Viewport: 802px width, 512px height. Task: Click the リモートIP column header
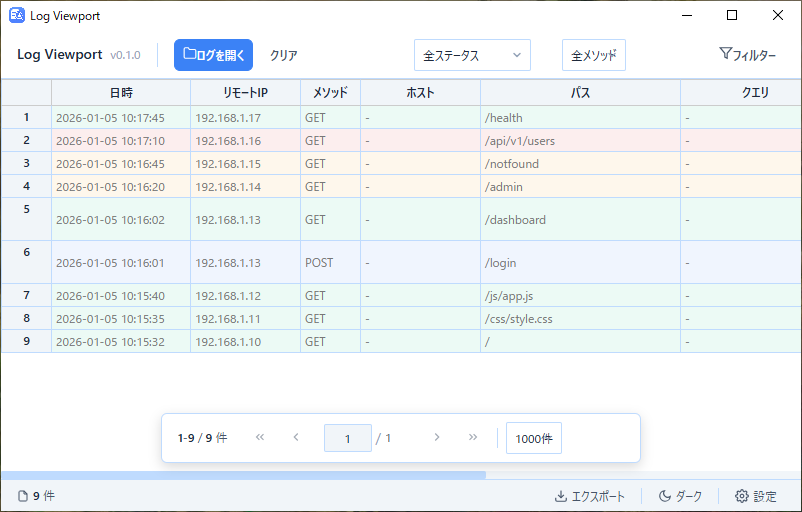click(x=245, y=92)
